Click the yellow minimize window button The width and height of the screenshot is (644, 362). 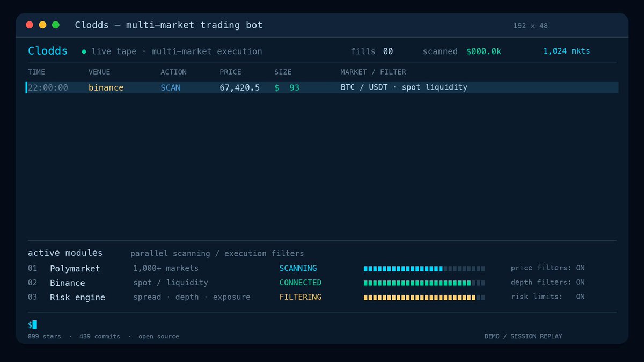pos(42,25)
